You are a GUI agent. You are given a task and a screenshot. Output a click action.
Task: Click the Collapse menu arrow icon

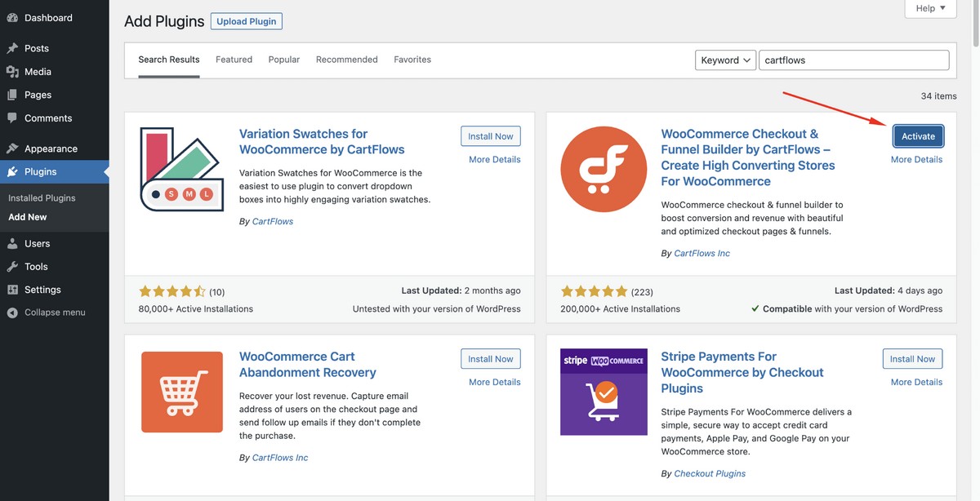[12, 313]
